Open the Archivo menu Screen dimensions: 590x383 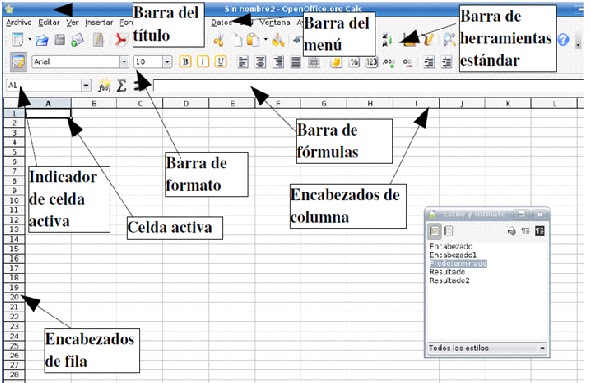click(x=18, y=23)
